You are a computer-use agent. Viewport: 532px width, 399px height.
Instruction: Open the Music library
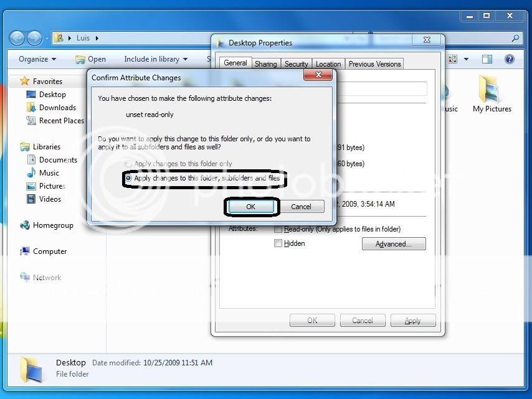48,172
